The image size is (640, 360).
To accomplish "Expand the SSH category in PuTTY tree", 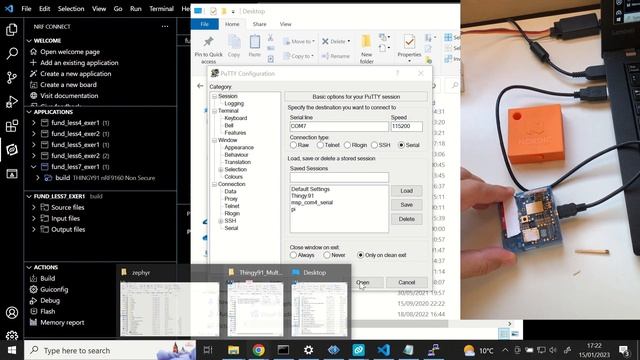I will (x=220, y=221).
